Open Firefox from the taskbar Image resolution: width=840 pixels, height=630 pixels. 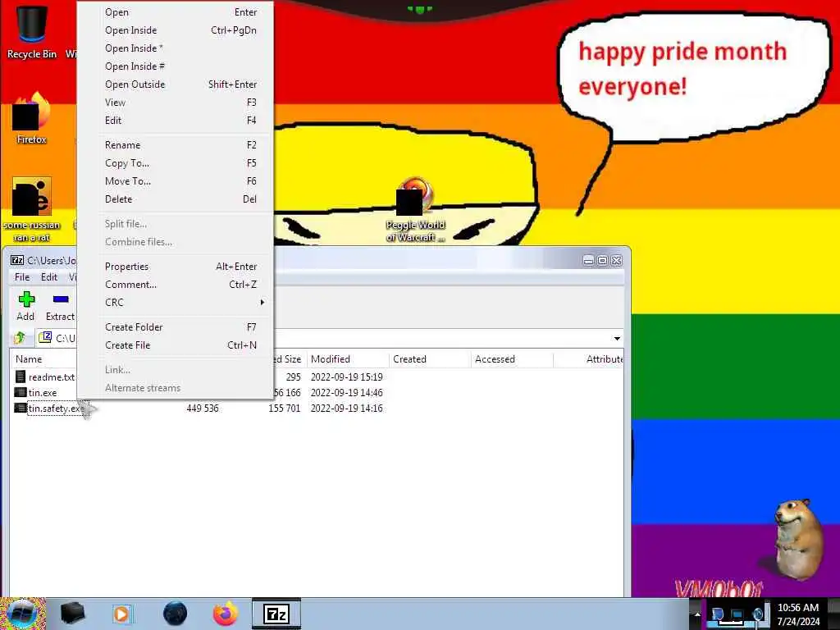coord(226,614)
